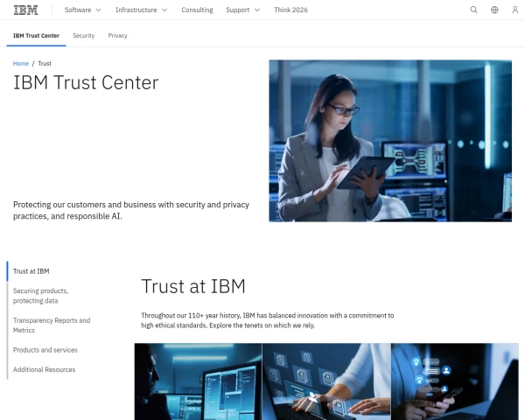The image size is (525, 420).
Task: Open the user profile icon
Action: pyautogui.click(x=515, y=10)
